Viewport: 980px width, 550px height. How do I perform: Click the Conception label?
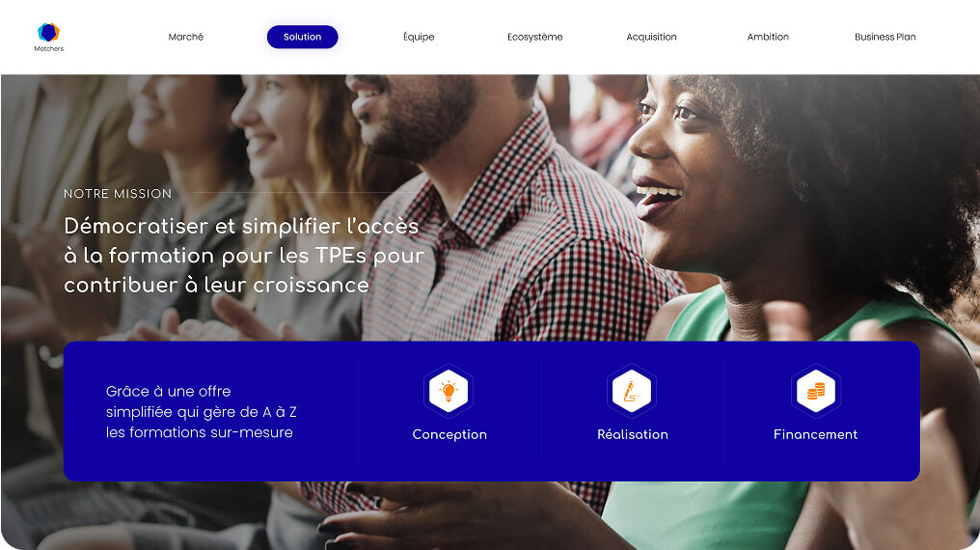point(449,434)
